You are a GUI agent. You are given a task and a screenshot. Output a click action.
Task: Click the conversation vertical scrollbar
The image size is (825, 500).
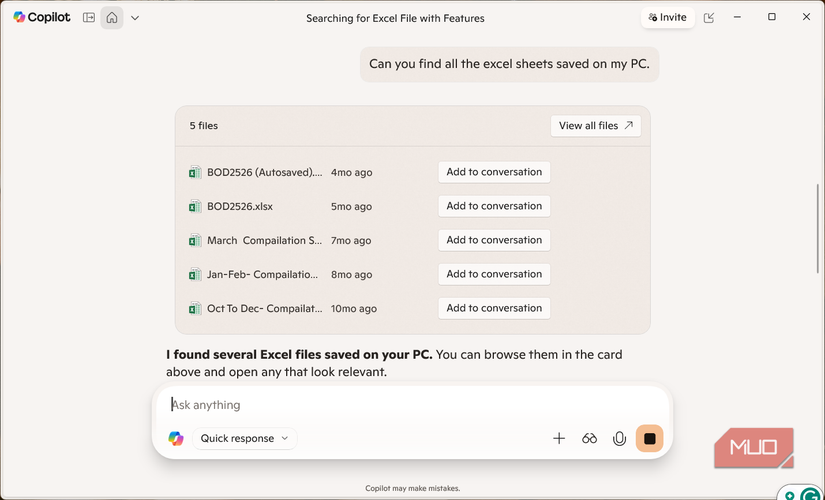click(818, 228)
